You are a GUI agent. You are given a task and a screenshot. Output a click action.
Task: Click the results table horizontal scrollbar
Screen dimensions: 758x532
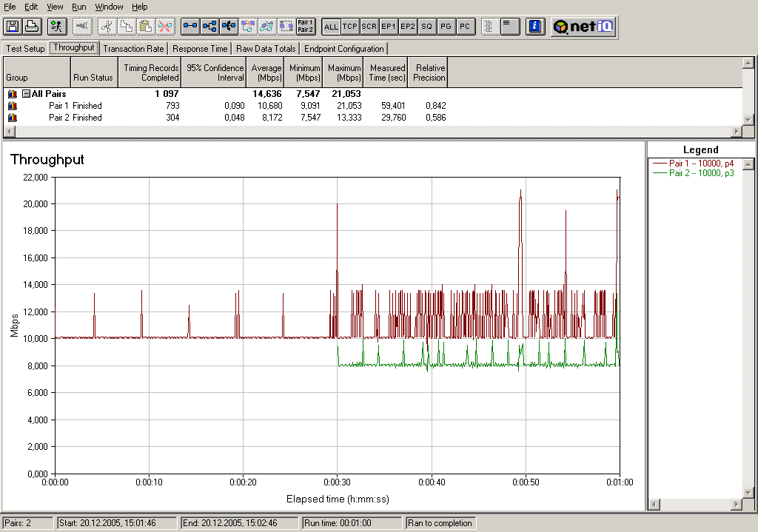click(x=370, y=132)
